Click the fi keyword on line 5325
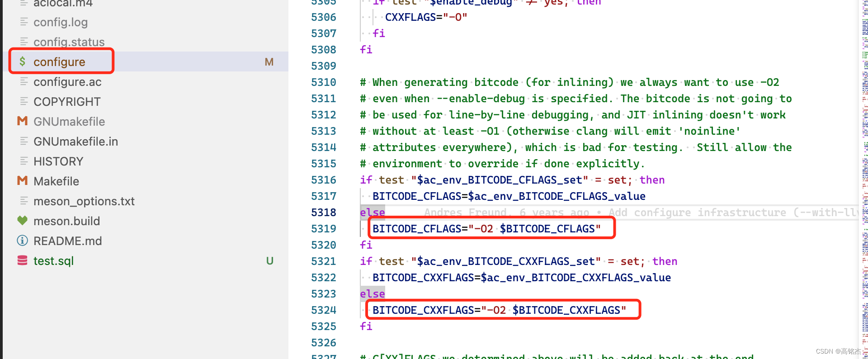The height and width of the screenshot is (359, 868). tap(366, 326)
